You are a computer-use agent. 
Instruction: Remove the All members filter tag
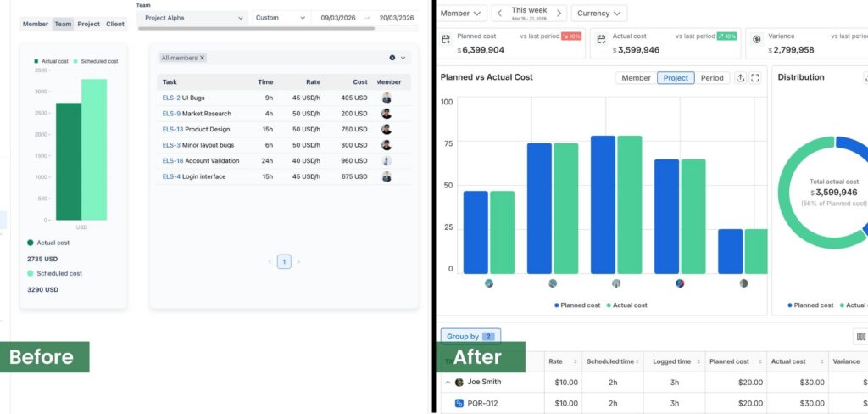point(202,58)
